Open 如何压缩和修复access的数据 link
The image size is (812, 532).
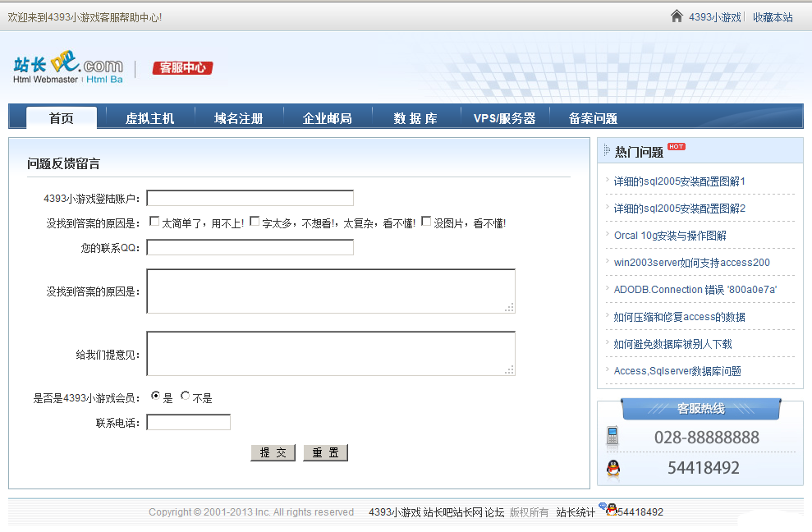pos(679,317)
